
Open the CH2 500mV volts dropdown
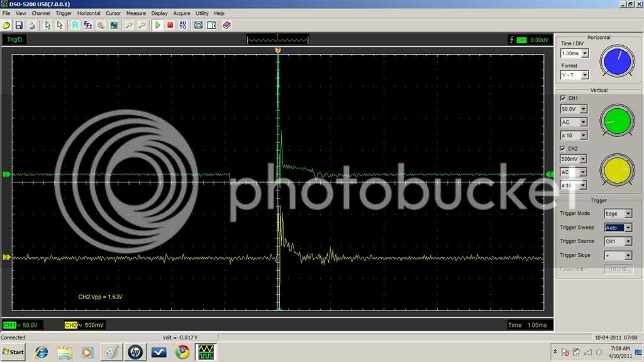(x=583, y=159)
